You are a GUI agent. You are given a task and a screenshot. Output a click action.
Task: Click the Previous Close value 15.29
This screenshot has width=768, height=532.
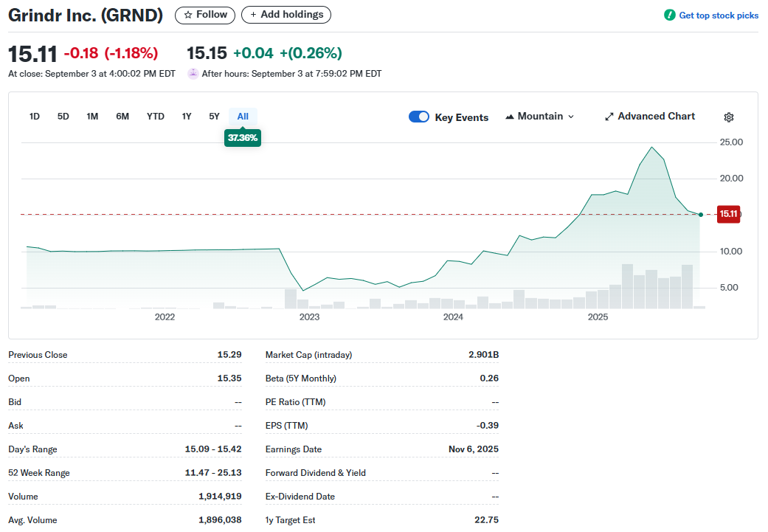click(229, 355)
